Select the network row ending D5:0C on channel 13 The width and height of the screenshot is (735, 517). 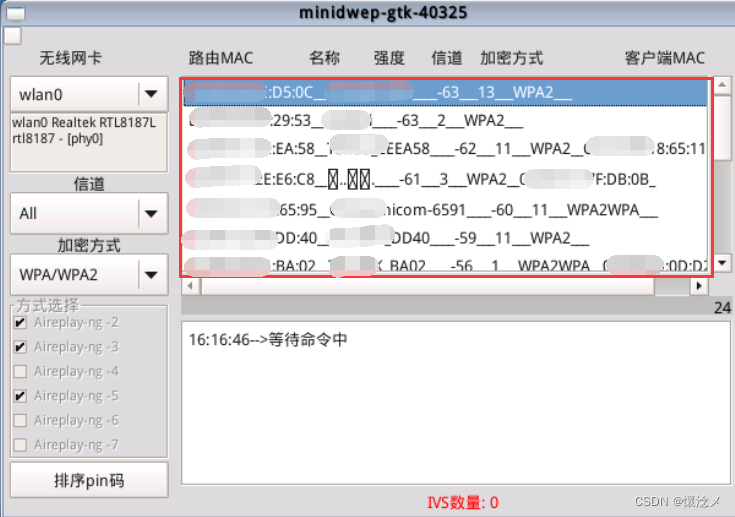pyautogui.click(x=445, y=92)
